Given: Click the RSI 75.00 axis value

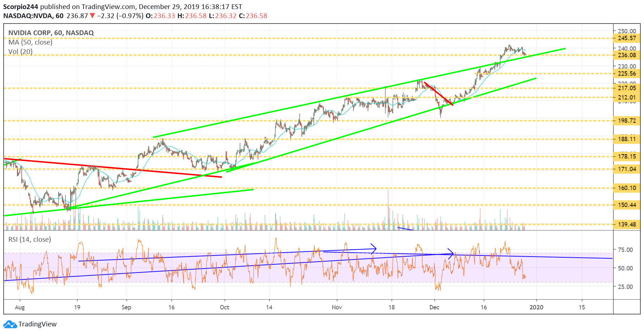Looking at the screenshot, I should 626,250.
